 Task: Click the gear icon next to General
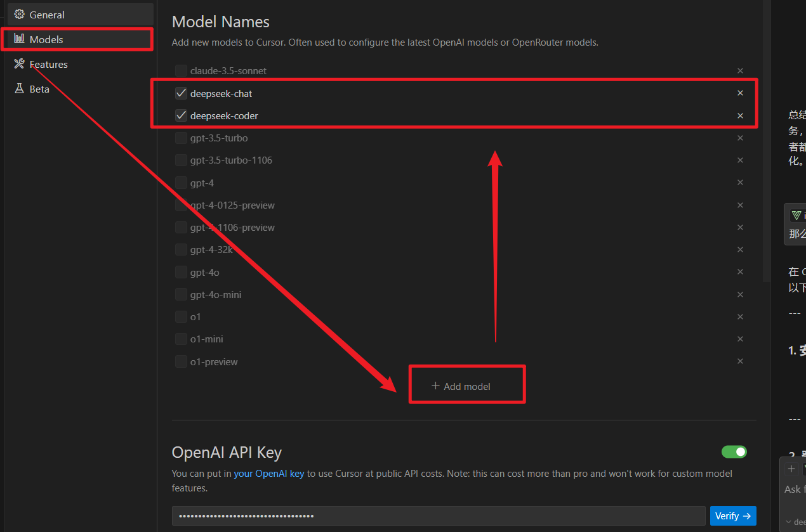coord(19,14)
